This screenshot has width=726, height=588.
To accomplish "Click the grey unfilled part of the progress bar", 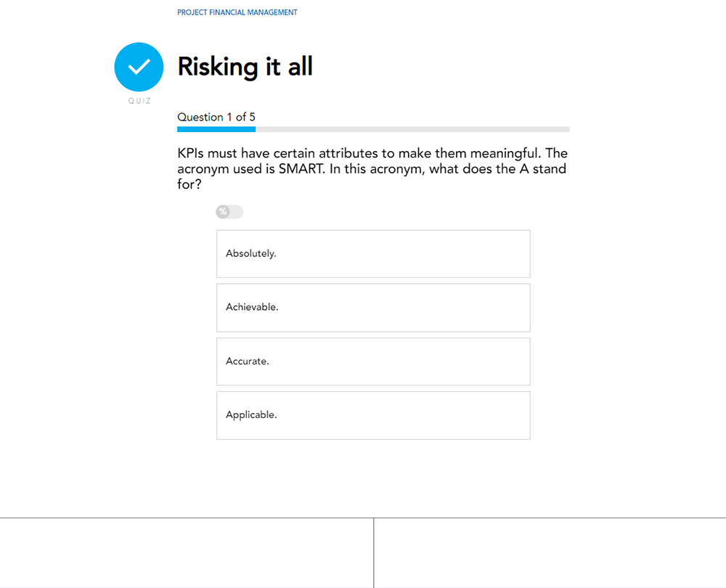I will 412,129.
